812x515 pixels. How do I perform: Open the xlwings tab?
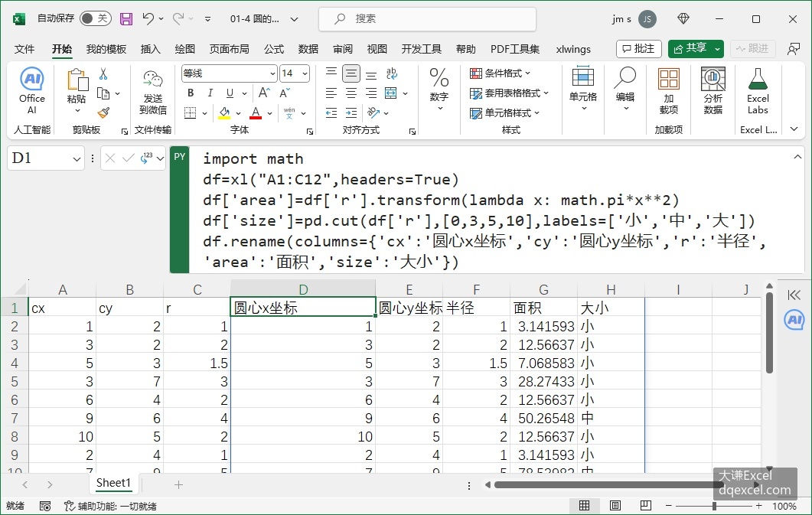[x=573, y=49]
